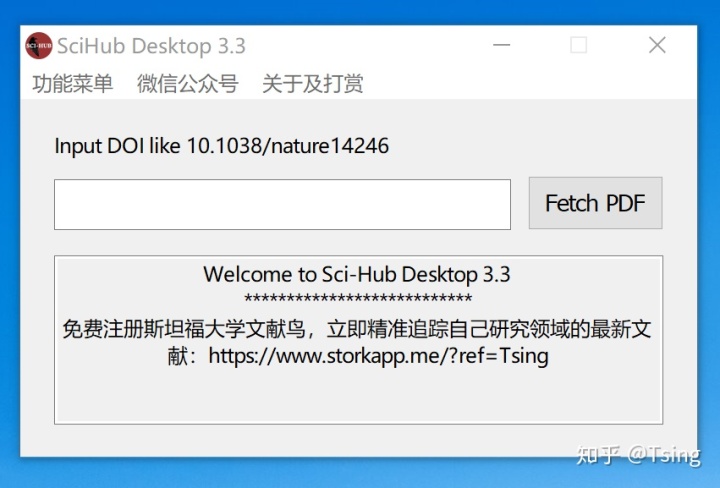This screenshot has width=720, height=488.
Task: Click the Fetch PDF button
Action: [x=595, y=203]
